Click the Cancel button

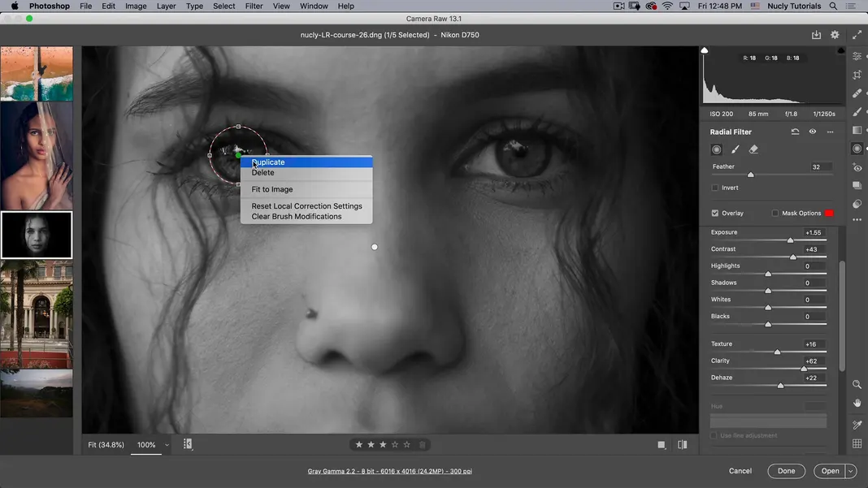(740, 471)
